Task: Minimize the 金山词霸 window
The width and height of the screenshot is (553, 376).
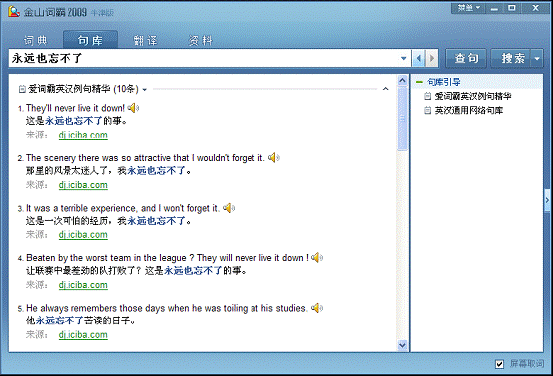Action: (x=494, y=8)
